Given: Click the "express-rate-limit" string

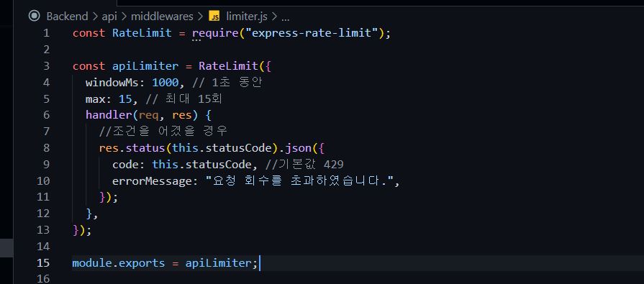Looking at the screenshot, I should tap(312, 33).
